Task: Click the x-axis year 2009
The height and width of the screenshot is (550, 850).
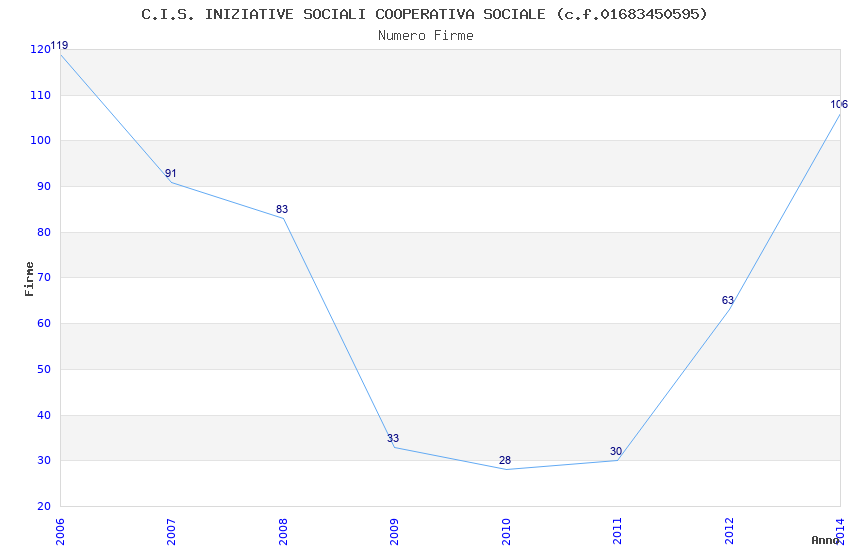Action: tap(394, 531)
